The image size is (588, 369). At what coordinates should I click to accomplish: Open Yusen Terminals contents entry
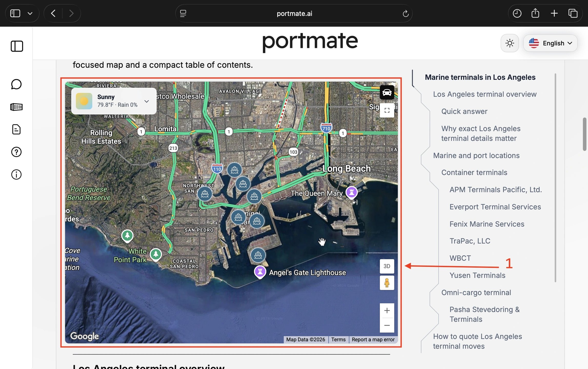click(x=477, y=275)
